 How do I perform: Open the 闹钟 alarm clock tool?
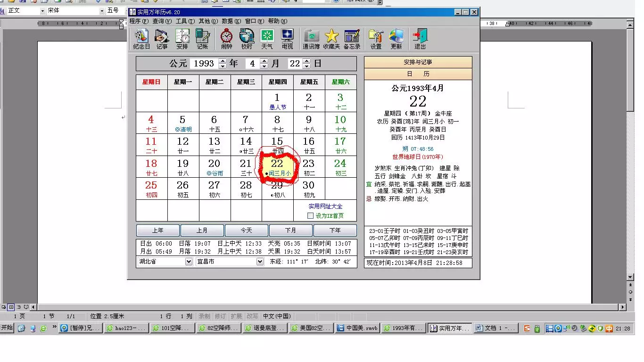pos(226,39)
